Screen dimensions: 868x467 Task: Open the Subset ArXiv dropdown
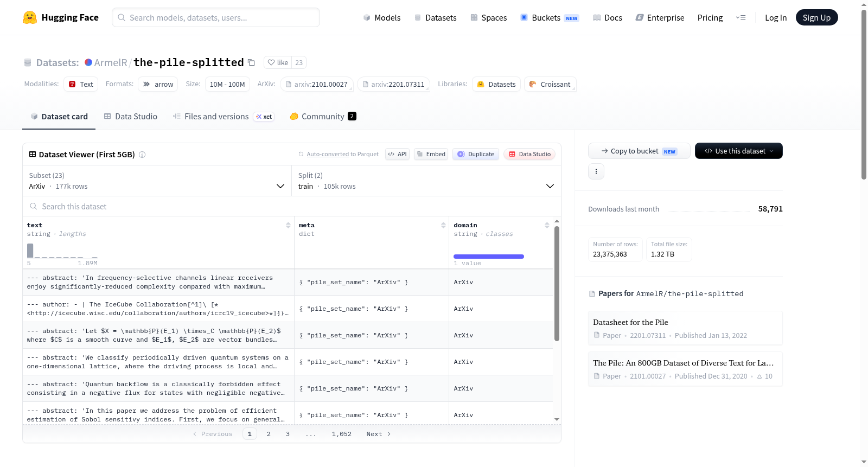pos(157,181)
